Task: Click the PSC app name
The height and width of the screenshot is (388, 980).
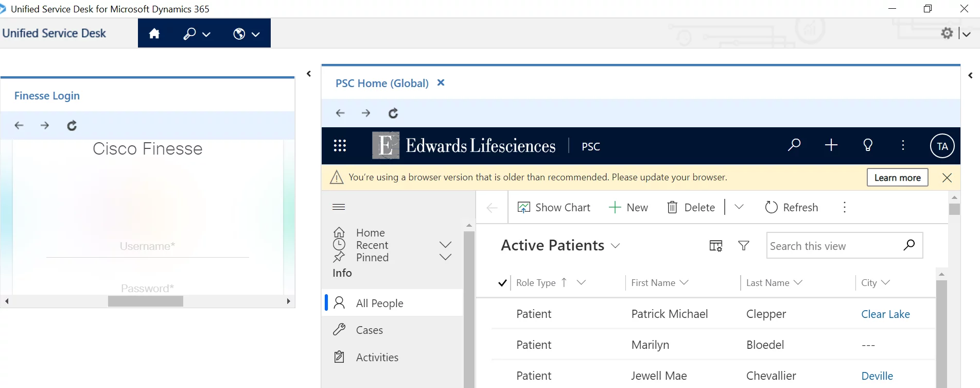Action: click(x=591, y=146)
